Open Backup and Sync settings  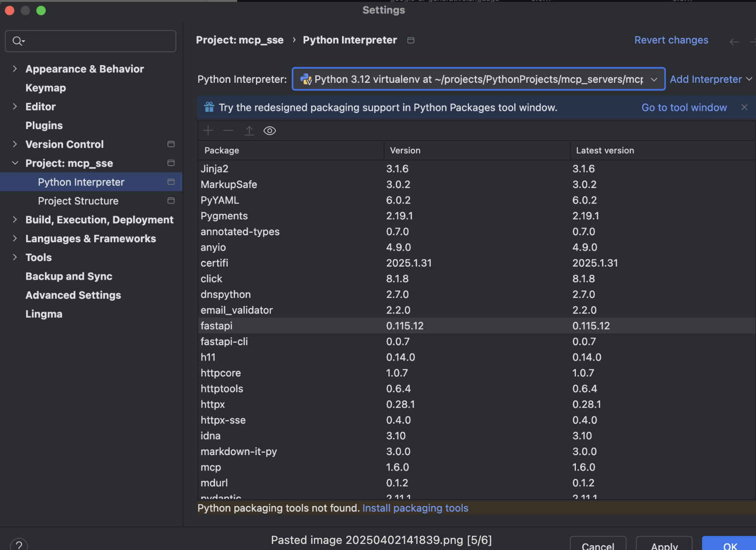click(69, 276)
